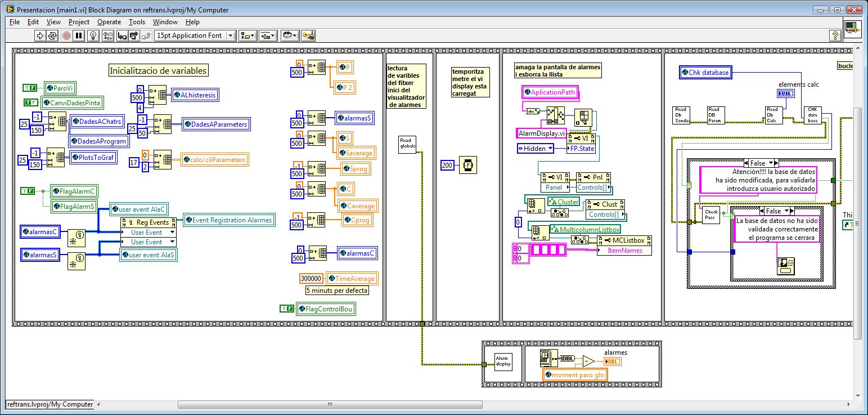
Task: Open User Event selector wired from alarmasS
Action: tap(149, 242)
